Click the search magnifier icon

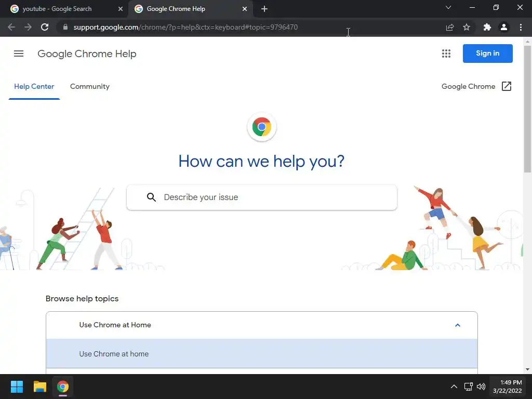coord(151,197)
